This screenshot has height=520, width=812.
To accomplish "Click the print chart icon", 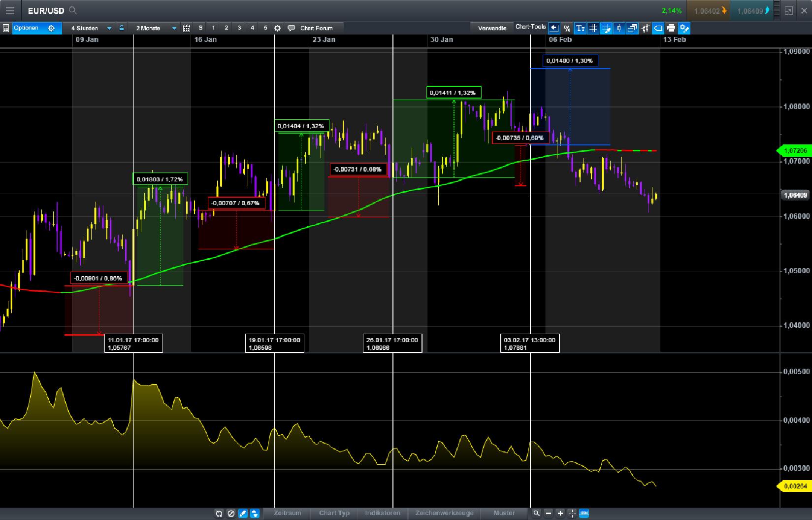I will point(671,28).
